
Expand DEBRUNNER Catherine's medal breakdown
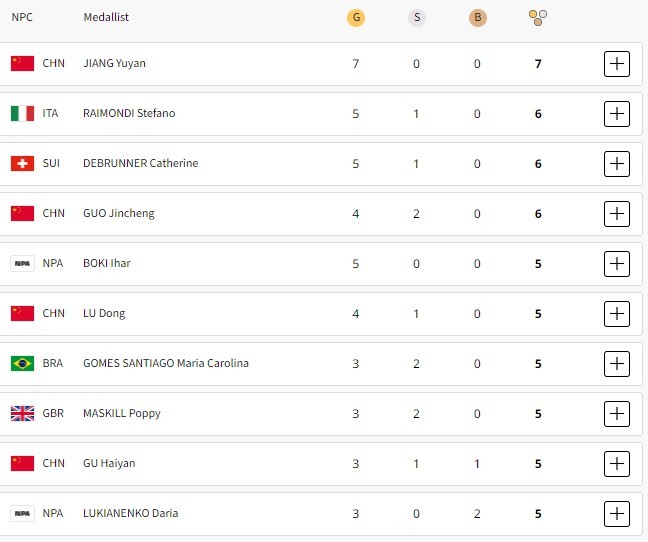tap(617, 164)
